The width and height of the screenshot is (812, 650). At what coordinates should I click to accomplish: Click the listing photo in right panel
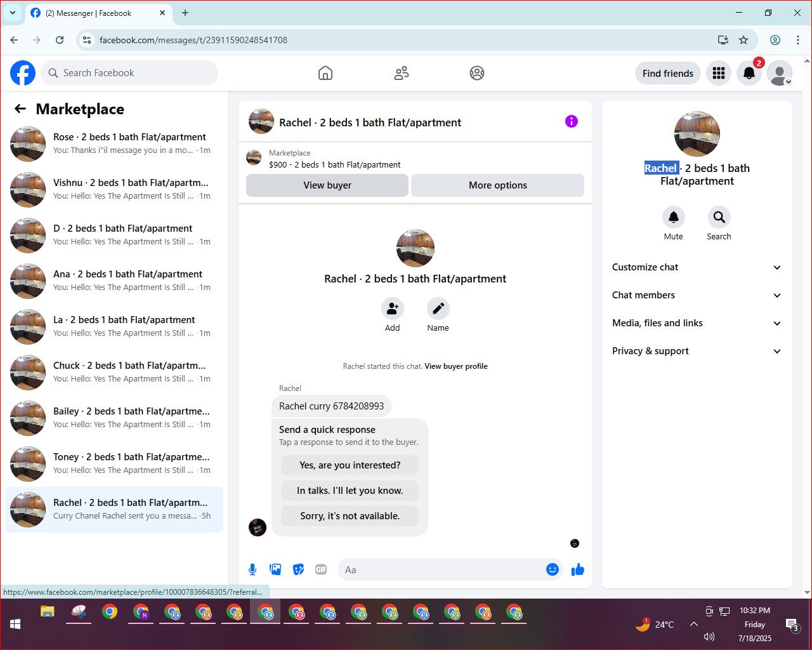tap(697, 134)
